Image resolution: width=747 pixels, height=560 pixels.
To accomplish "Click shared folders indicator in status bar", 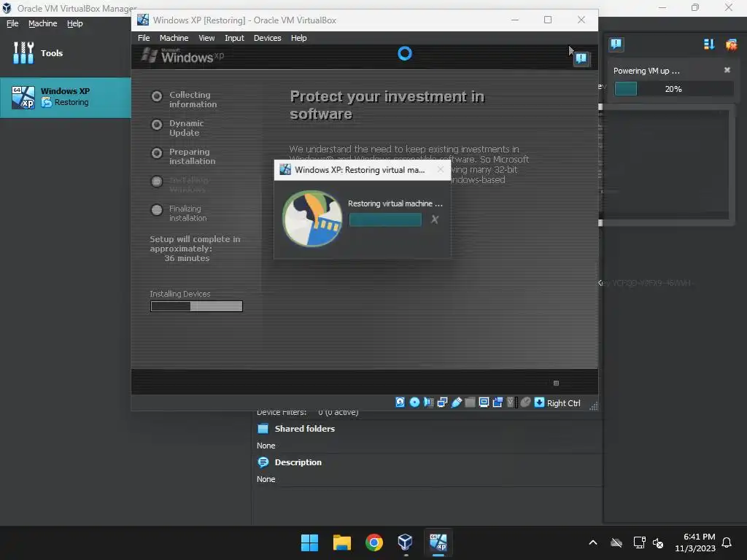I will point(470,402).
